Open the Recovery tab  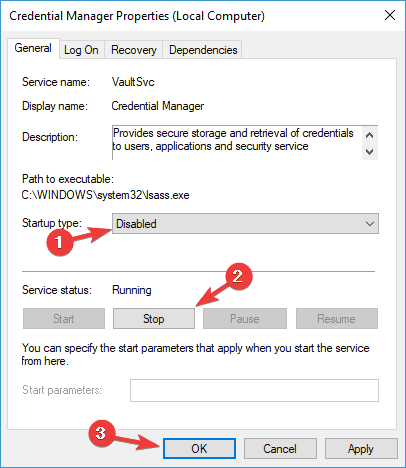point(134,50)
